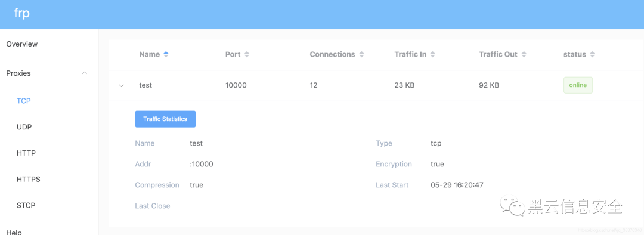Click Traffic Out sort arrows icon
The width and height of the screenshot is (644, 235).
[x=524, y=54]
